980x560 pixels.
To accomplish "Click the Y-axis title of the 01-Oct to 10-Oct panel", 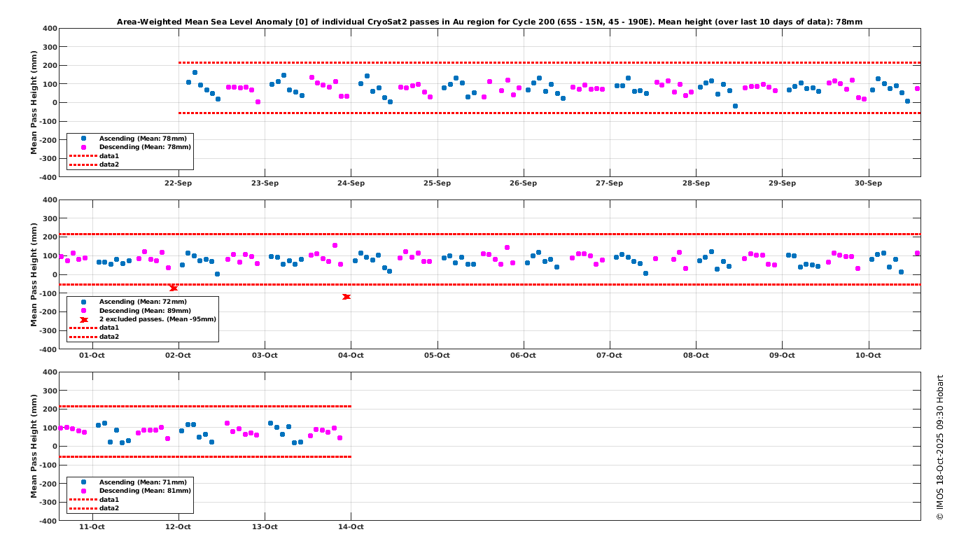I will tap(34, 274).
